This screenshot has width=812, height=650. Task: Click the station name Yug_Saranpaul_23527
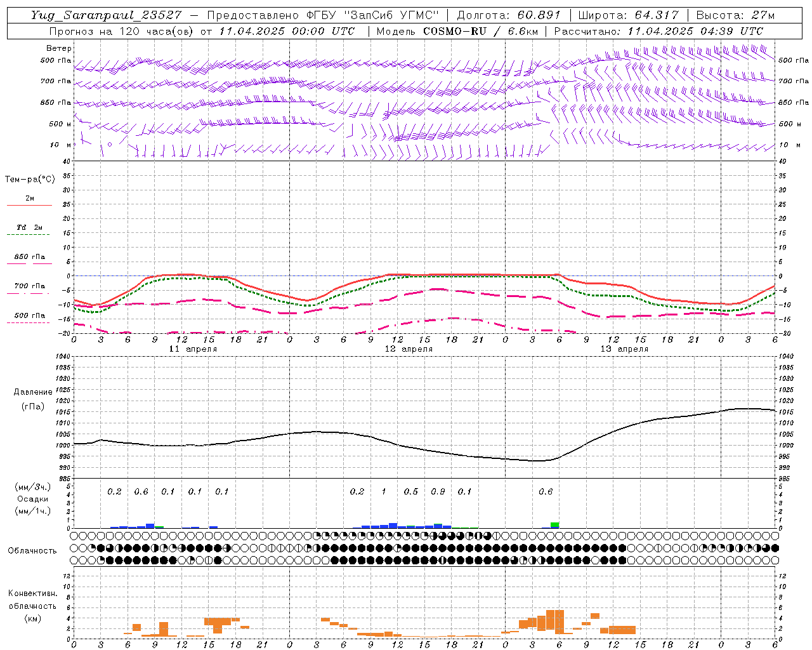[x=106, y=15]
